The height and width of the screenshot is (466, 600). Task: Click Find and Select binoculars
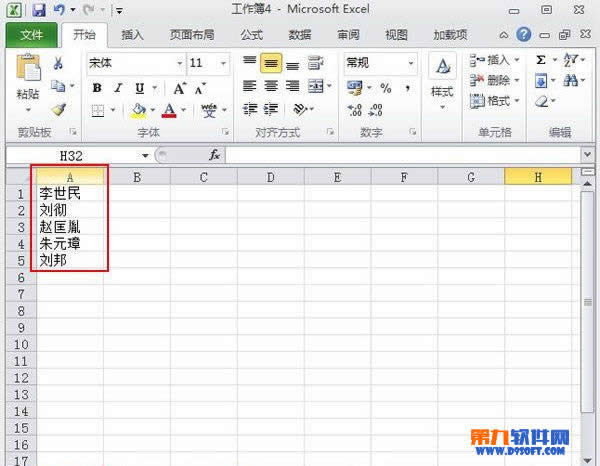tap(571, 81)
